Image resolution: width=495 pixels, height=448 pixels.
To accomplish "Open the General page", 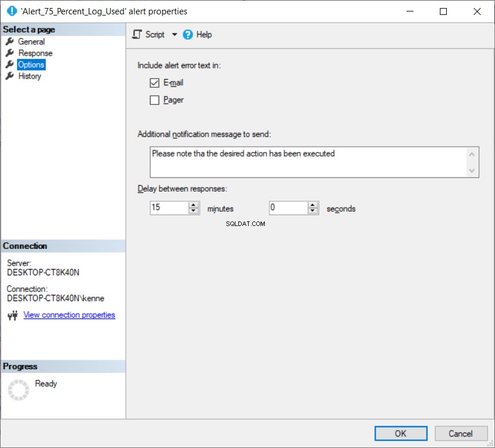I will (x=31, y=42).
